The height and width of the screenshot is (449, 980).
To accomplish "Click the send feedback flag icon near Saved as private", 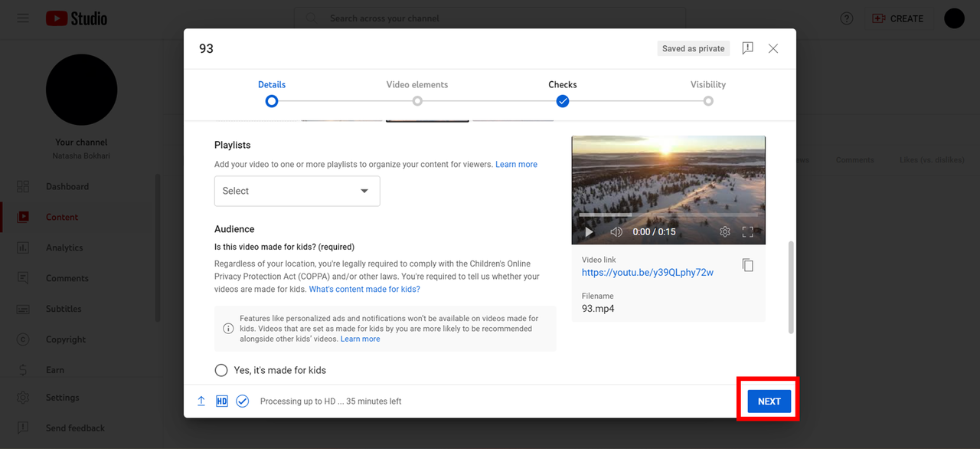I will pyautogui.click(x=748, y=48).
